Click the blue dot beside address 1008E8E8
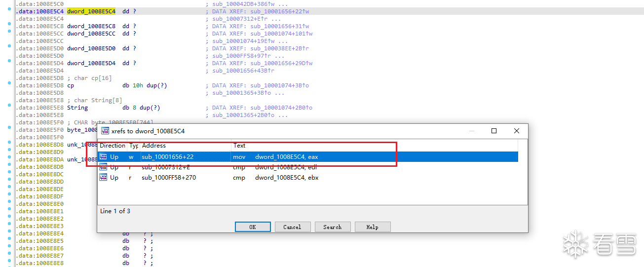The width and height of the screenshot is (644, 267). [9, 262]
